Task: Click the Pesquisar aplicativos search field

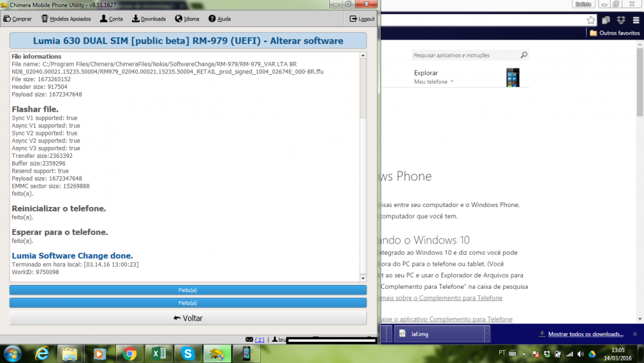Action: pyautogui.click(x=466, y=55)
